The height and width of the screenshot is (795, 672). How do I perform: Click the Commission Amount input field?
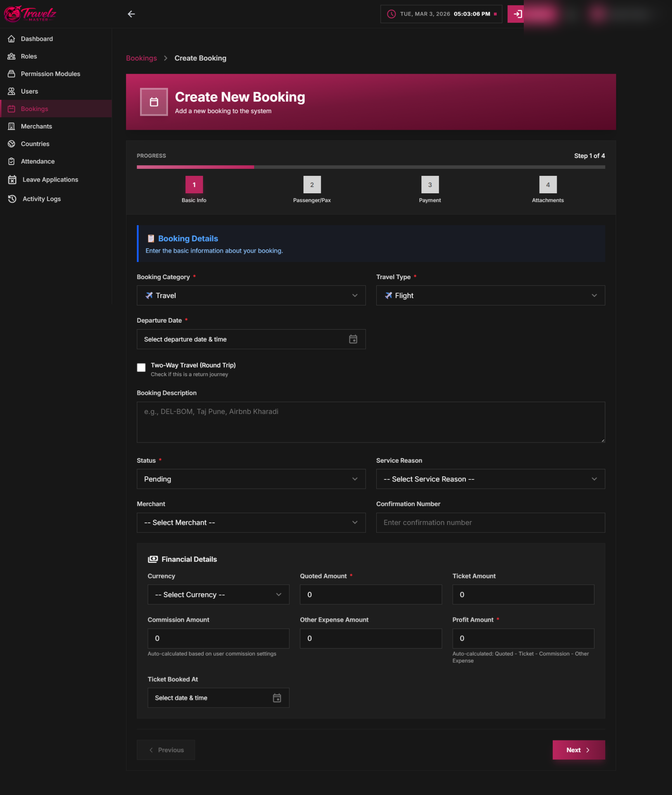click(218, 638)
